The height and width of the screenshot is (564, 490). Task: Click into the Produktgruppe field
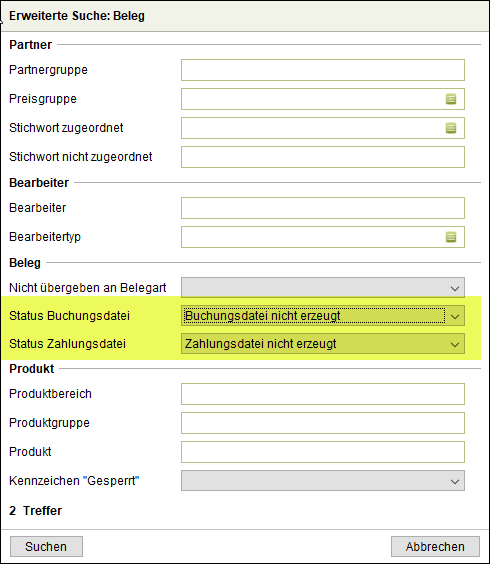pyautogui.click(x=323, y=423)
